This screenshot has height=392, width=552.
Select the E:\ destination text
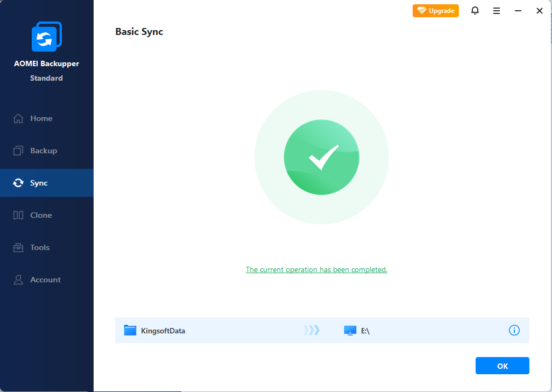[x=365, y=331]
